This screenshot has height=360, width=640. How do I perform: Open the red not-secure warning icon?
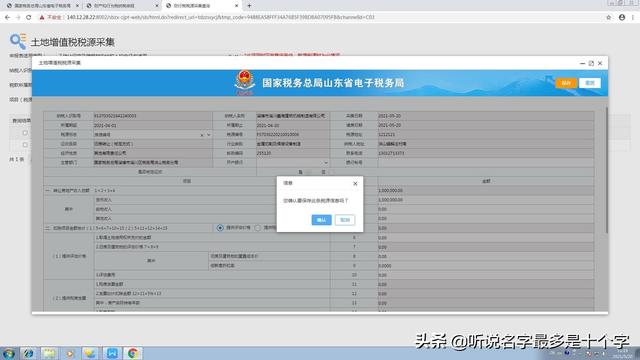pos(42,17)
